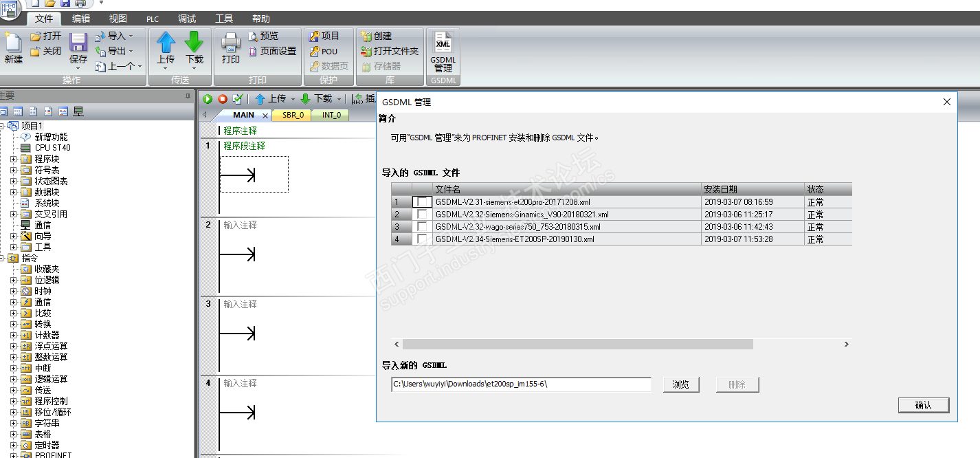
Task: Click the print icon in quick access toolbar
Action: click(80, 3)
